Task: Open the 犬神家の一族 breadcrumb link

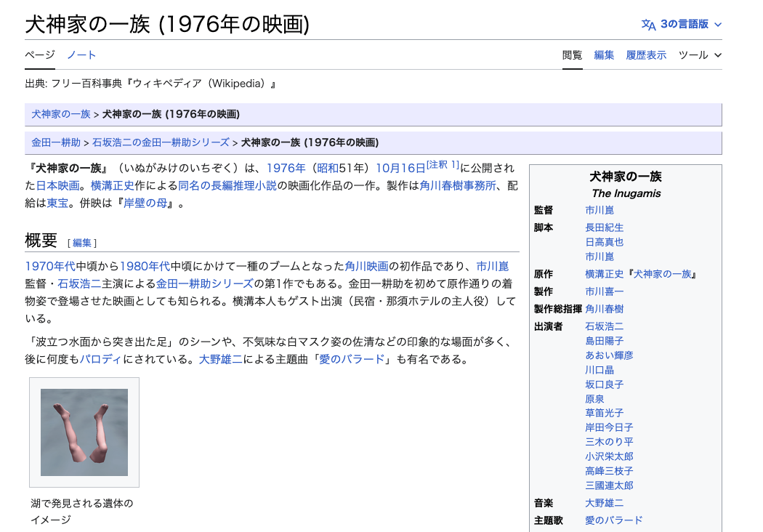Action: [60, 114]
